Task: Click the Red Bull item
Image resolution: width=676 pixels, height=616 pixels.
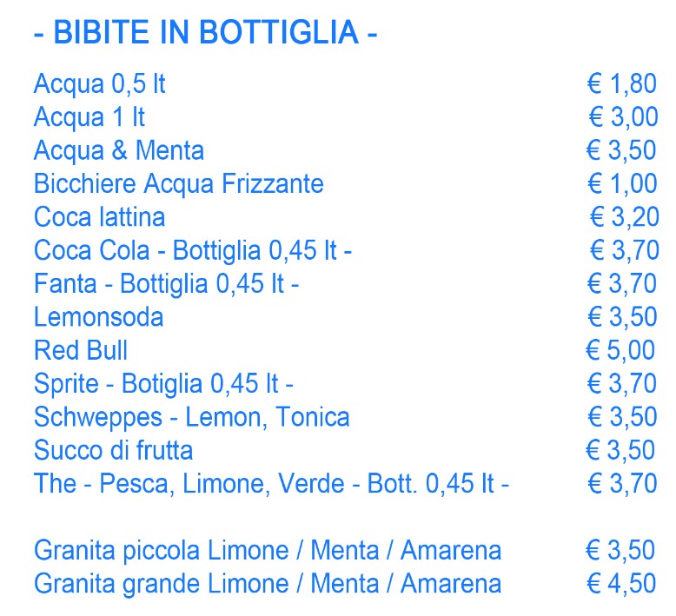Action: pyautogui.click(x=81, y=350)
